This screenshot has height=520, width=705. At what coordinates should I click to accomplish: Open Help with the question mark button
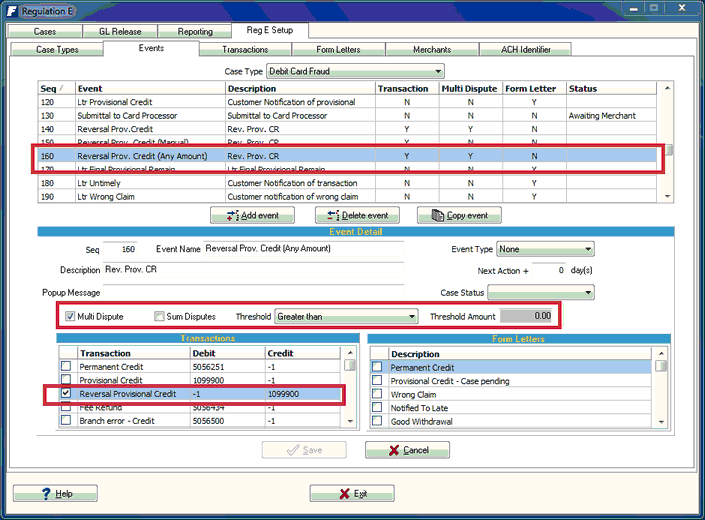click(x=55, y=494)
